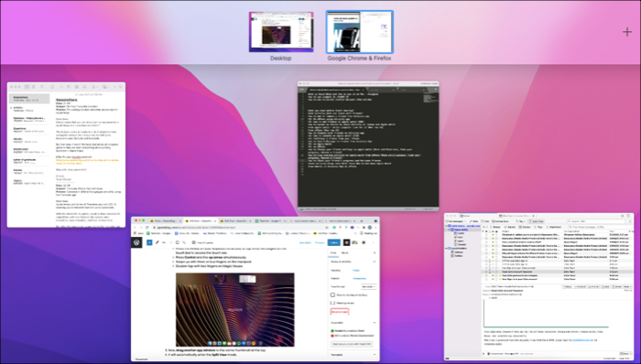The width and height of the screenshot is (641, 364).
Task: Click the Publish button in WordPress
Action: [x=334, y=242]
